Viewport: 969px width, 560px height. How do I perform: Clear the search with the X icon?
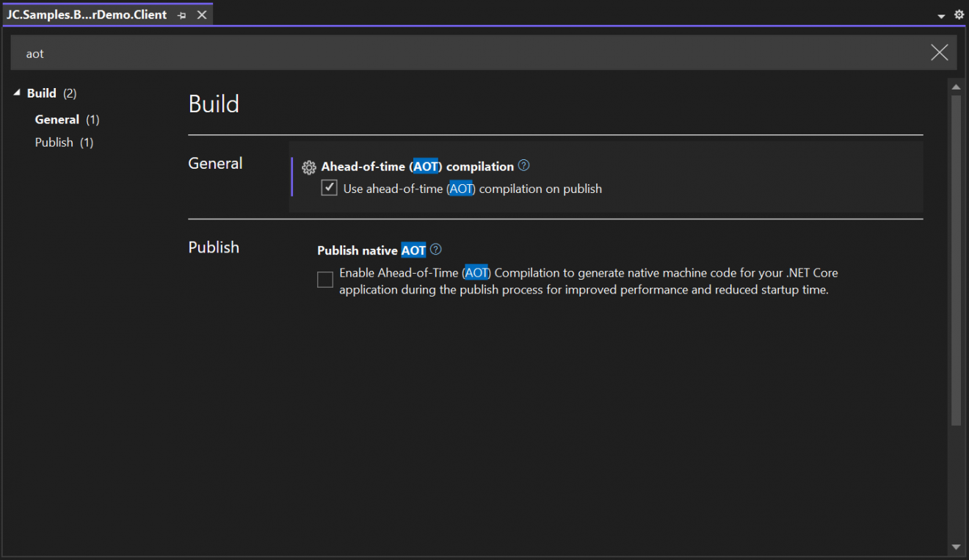[x=939, y=53]
